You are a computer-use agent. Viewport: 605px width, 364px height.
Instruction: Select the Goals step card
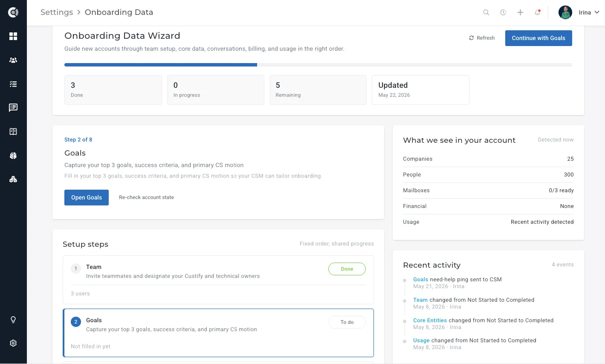coord(218,333)
